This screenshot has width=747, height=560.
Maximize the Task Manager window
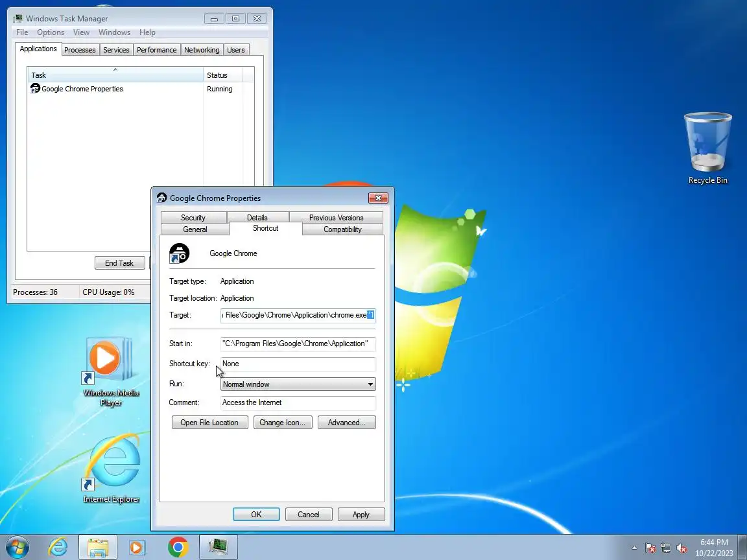[235, 19]
